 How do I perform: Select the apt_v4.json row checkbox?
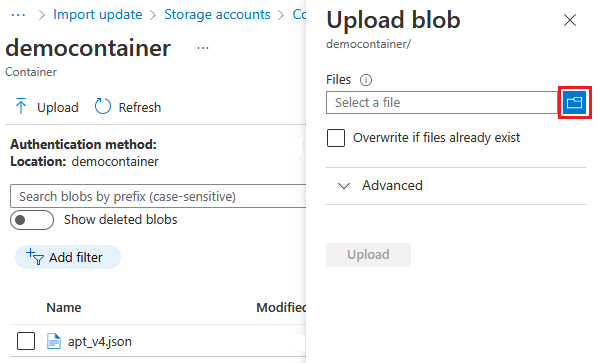click(26, 341)
